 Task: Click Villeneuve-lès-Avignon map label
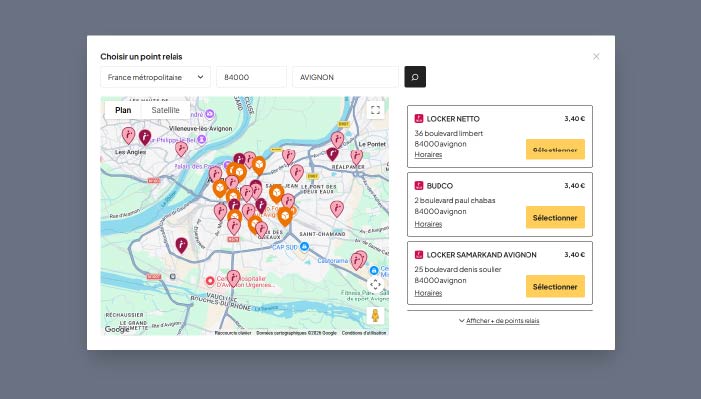tap(200, 128)
